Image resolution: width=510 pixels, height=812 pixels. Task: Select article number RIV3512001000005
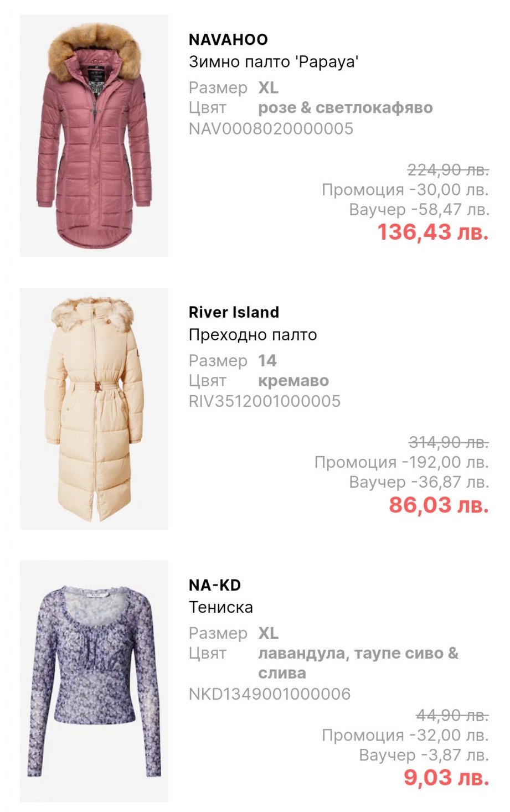(x=264, y=401)
